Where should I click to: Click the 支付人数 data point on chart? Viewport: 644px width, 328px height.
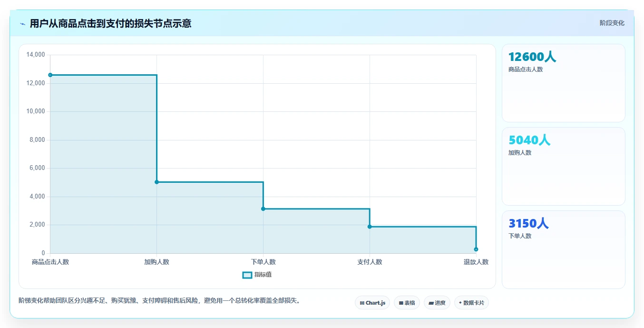pos(370,227)
